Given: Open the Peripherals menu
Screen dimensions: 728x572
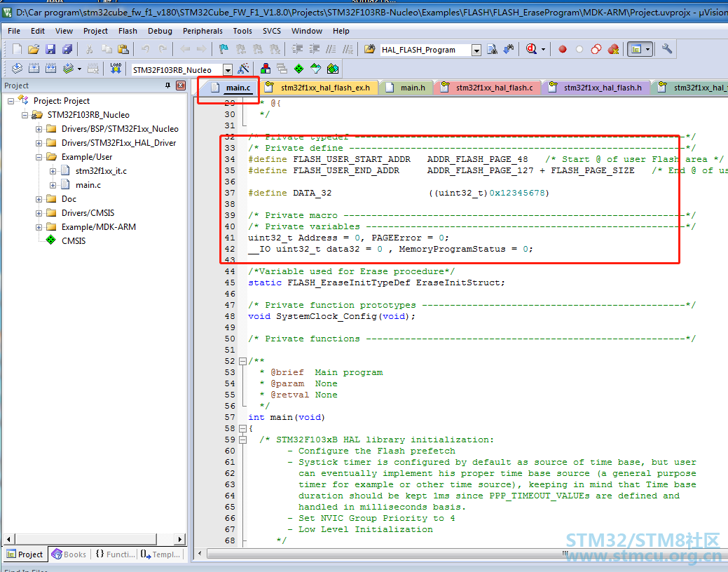Looking at the screenshot, I should point(202,31).
